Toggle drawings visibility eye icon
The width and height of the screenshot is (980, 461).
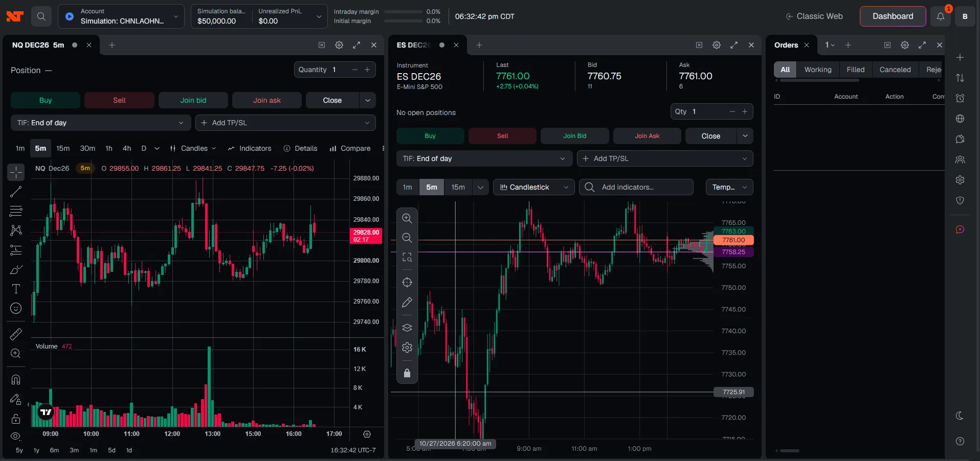coord(16,436)
